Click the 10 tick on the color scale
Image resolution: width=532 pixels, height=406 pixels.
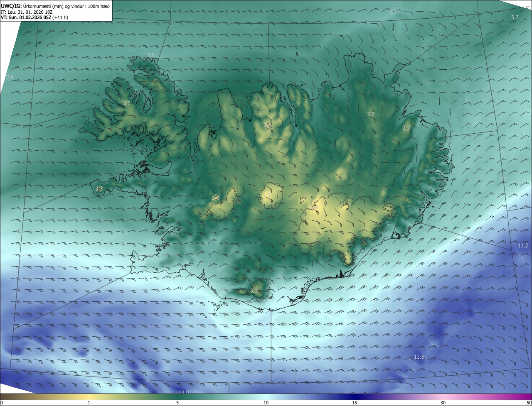pos(266,403)
